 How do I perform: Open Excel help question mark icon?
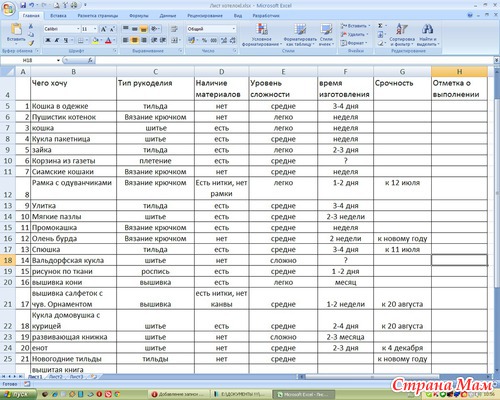click(x=470, y=15)
